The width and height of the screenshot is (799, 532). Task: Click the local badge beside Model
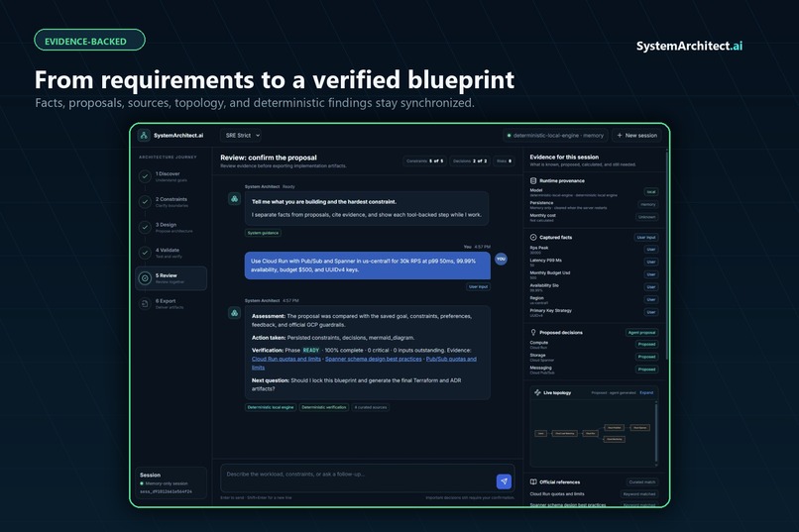tap(650, 192)
